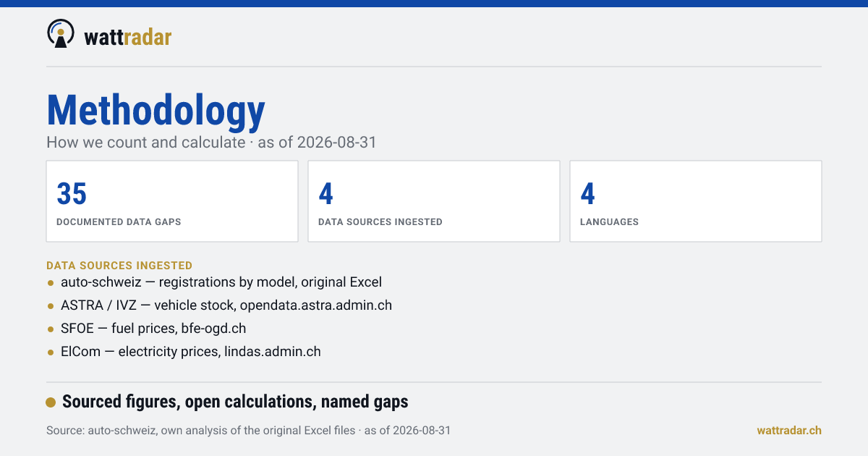This screenshot has width=868, height=456.
Task: Open the wattradar.ch footer link
Action: click(789, 430)
